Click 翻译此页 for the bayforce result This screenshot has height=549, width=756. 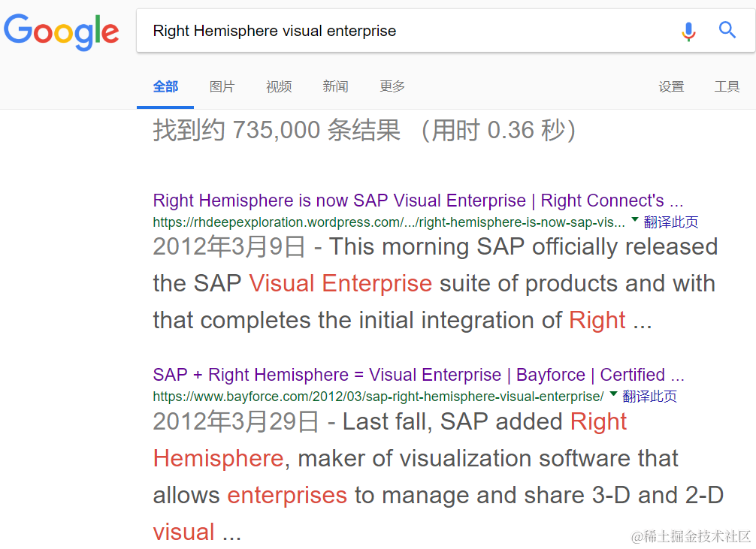[649, 397]
